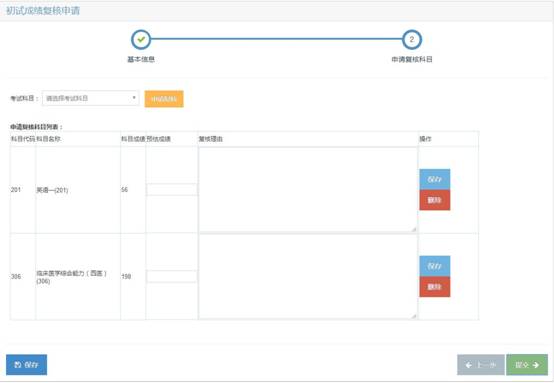Save the 201 subject row with blue button
The image size is (554, 383).
coord(435,179)
